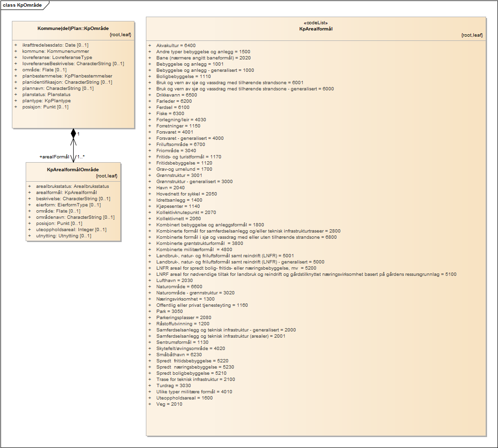This screenshot has width=498, height=448.
Task: Select the class KpOmråde diagram tab label
Action: tap(22, 5)
